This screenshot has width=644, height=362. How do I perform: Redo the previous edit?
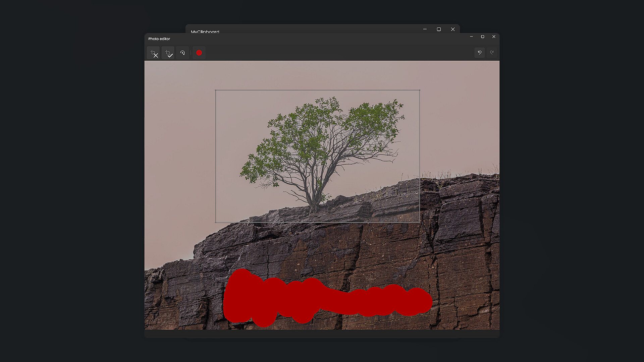click(x=492, y=53)
